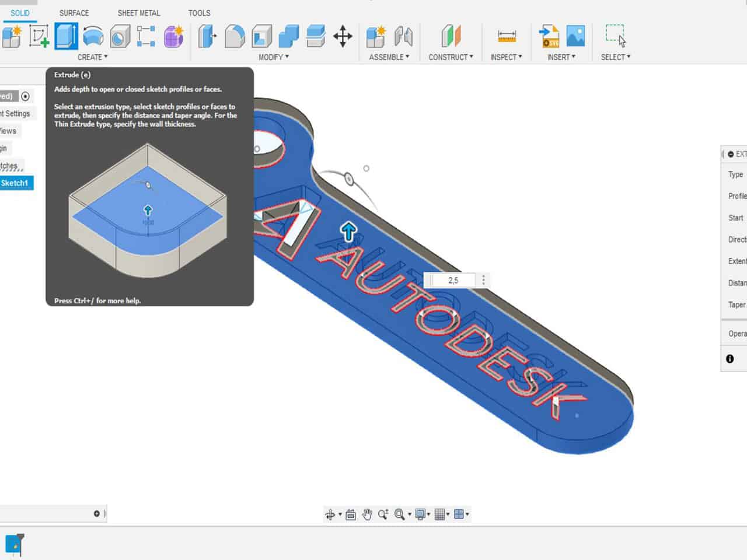Toggle the radio button beside the document name
747x560 pixels.
(x=25, y=96)
